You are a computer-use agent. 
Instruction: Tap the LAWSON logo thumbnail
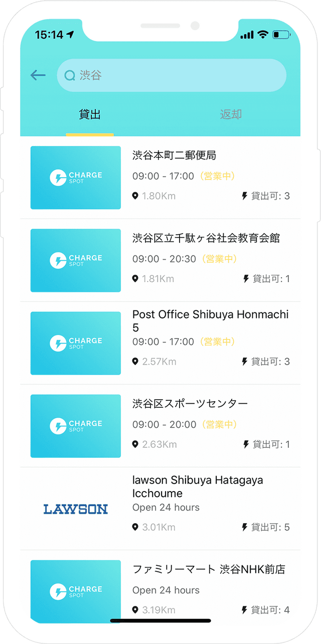pos(76,509)
